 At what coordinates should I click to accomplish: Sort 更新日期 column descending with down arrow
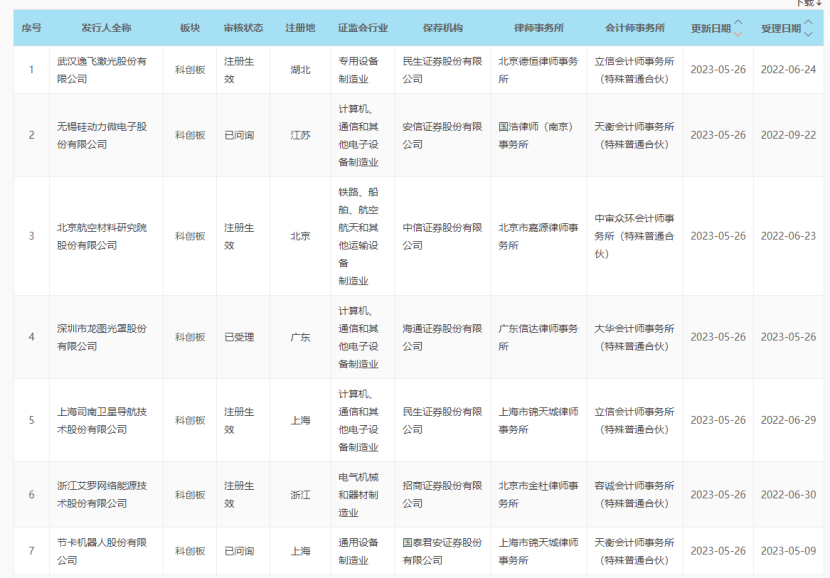738,35
